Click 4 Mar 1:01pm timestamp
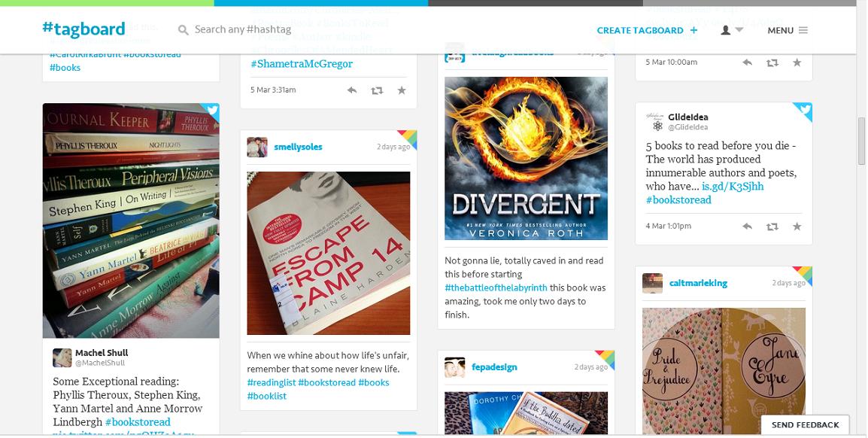This screenshot has width=868, height=438. pos(668,227)
